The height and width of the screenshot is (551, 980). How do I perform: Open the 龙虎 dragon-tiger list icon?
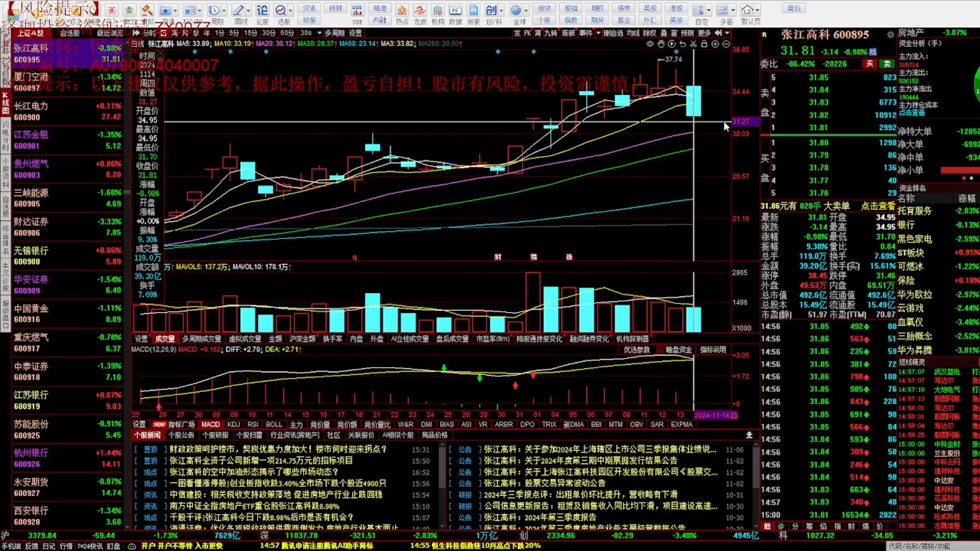(x=420, y=10)
